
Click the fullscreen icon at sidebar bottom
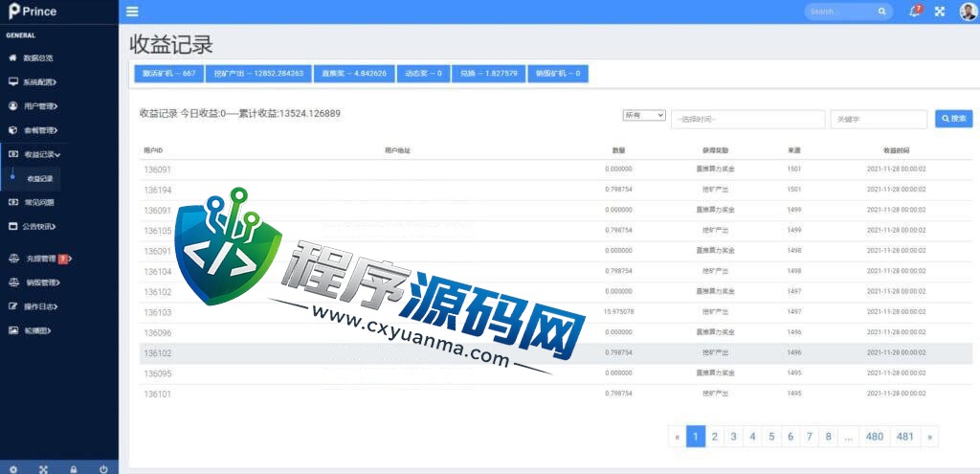(43, 468)
